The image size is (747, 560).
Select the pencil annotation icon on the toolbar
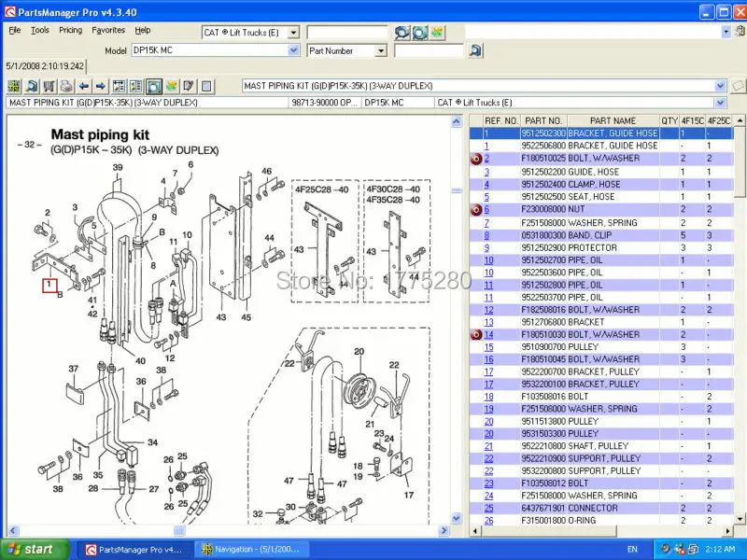pos(189,85)
